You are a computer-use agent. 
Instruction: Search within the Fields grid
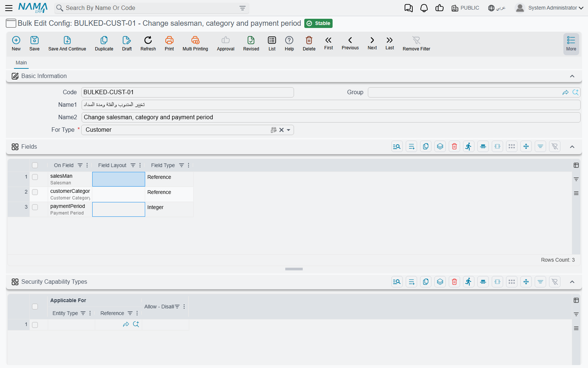pyautogui.click(x=397, y=146)
